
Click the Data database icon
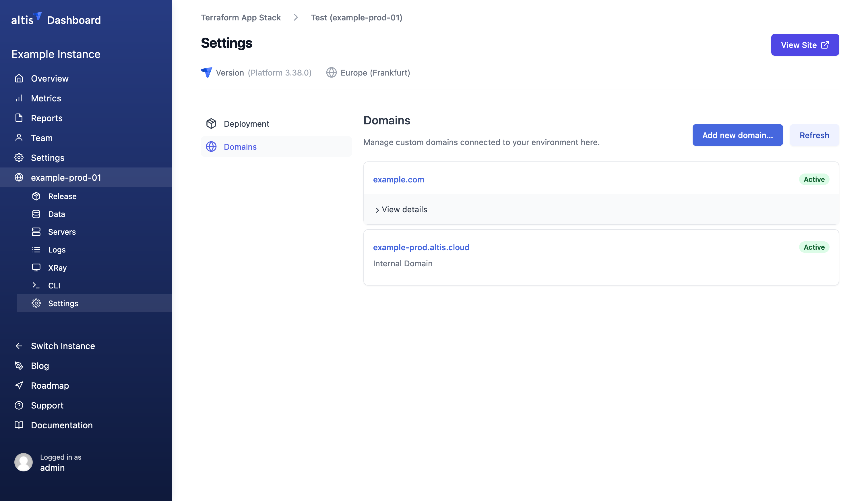36,214
